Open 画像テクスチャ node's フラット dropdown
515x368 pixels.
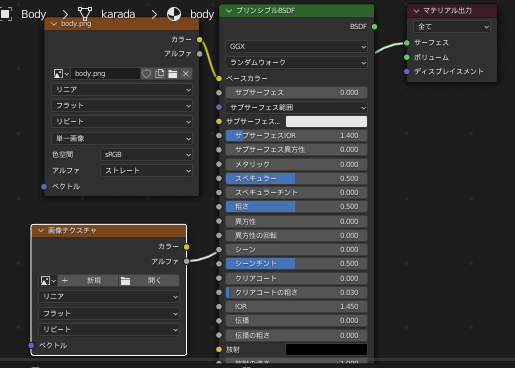click(x=109, y=314)
